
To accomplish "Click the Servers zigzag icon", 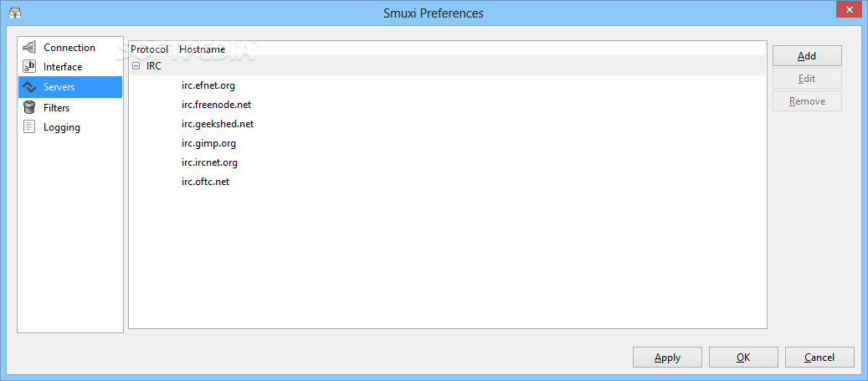I will (29, 87).
